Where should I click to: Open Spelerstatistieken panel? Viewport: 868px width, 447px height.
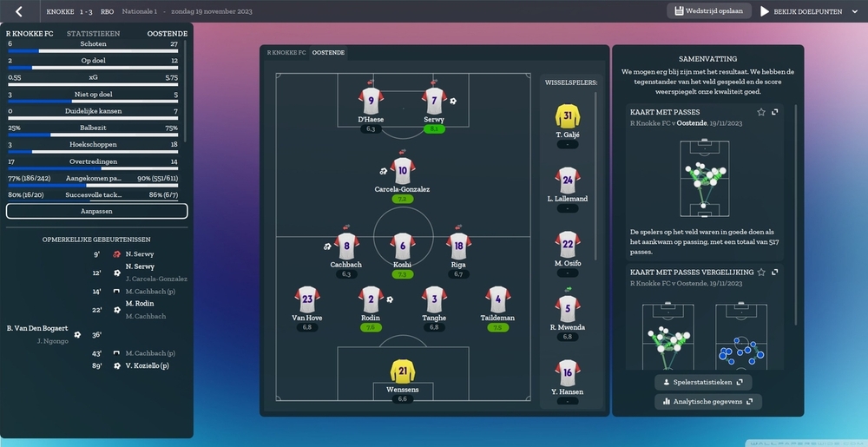[703, 382]
